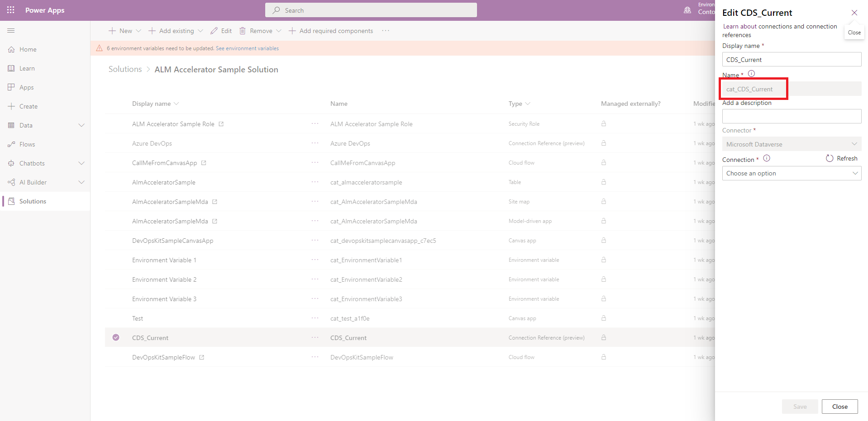
Task: Click the Search box
Action: (x=371, y=10)
